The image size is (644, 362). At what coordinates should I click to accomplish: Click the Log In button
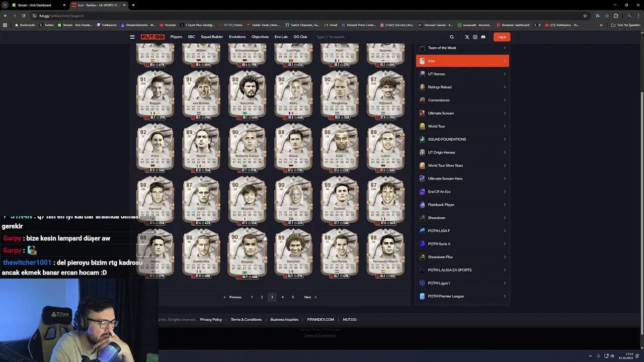click(502, 37)
